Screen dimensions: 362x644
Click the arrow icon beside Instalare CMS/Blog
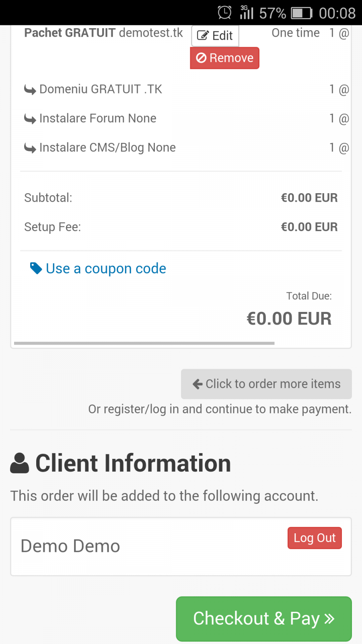click(30, 148)
